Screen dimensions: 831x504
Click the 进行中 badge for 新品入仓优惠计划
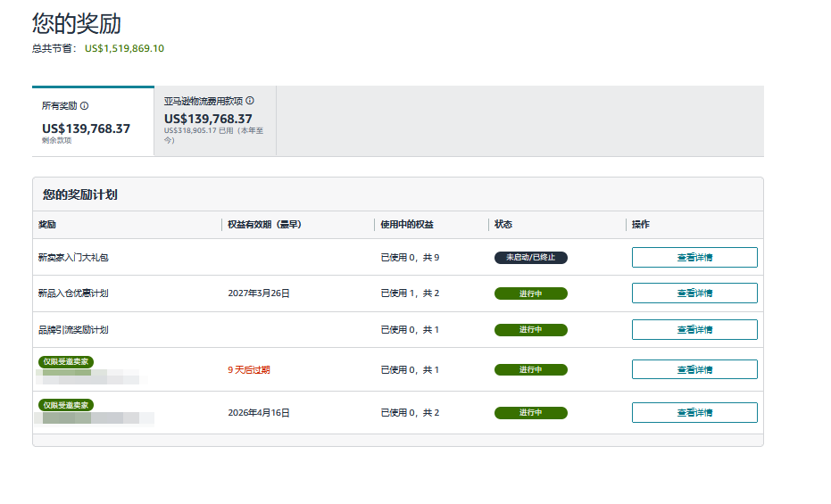click(531, 293)
